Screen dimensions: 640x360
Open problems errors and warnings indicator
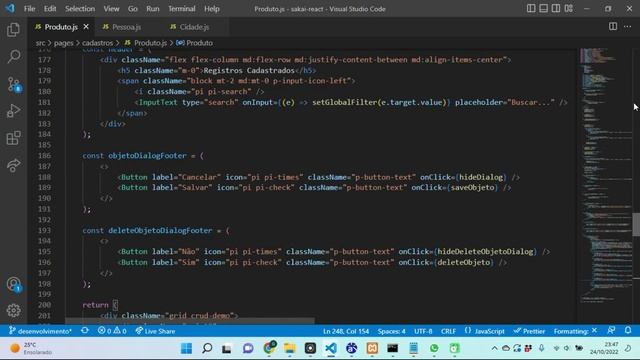click(112, 331)
